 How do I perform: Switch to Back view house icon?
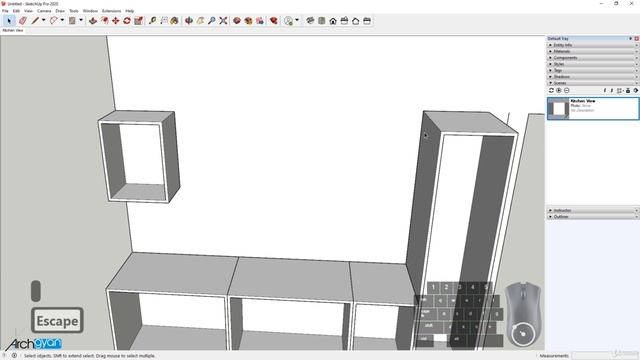(356, 20)
